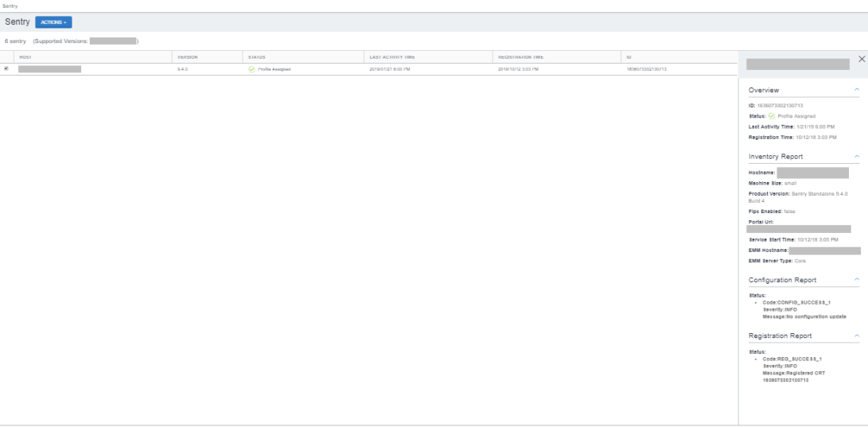This screenshot has height=427, width=868.
Task: Collapse the Inventory Report section
Action: coord(856,157)
